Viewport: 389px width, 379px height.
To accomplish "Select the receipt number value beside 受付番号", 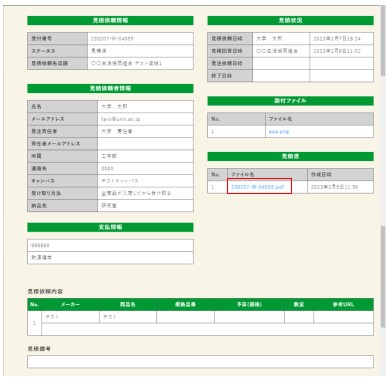I will pyautogui.click(x=112, y=39).
